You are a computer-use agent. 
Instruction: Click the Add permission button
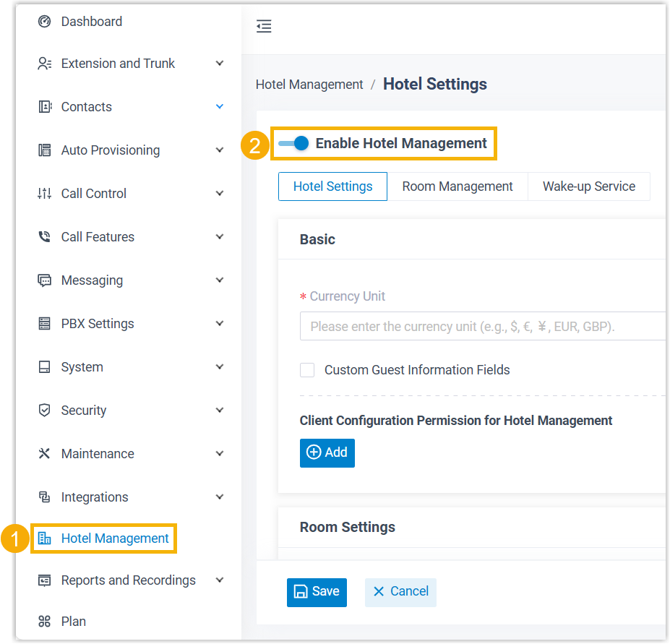click(x=327, y=452)
